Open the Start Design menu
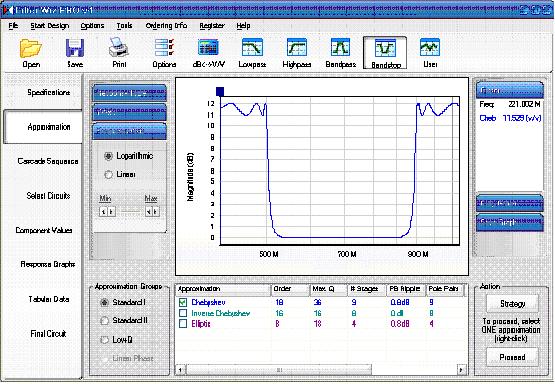 click(50, 26)
